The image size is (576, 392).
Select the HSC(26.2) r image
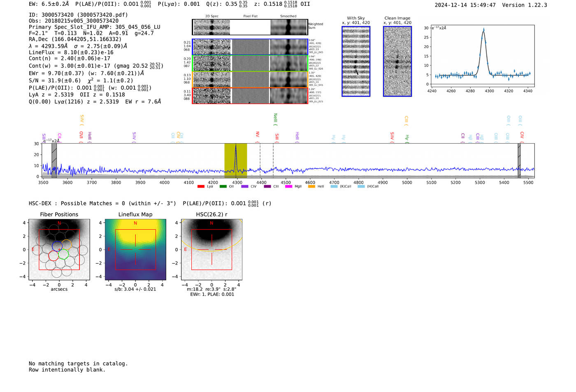[x=211, y=249]
